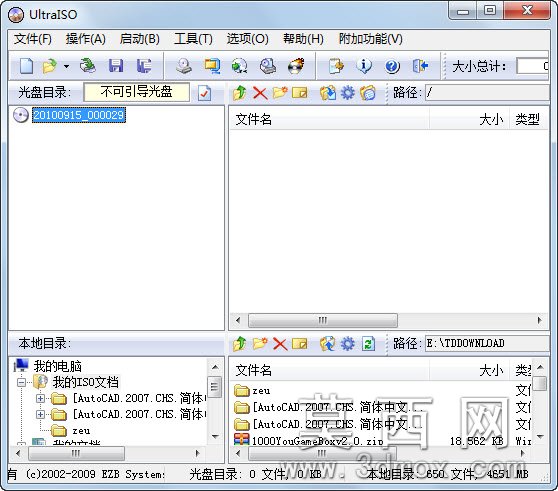Click up arrow of local file list scrollbar

point(540,367)
